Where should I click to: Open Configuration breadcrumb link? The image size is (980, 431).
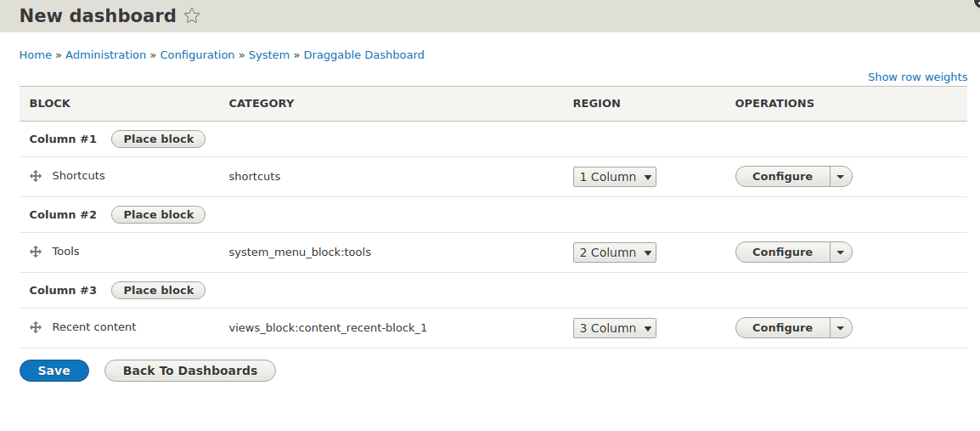coord(198,54)
